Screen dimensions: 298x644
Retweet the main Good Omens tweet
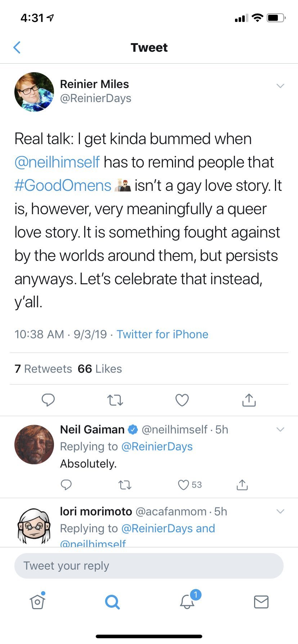click(x=115, y=400)
